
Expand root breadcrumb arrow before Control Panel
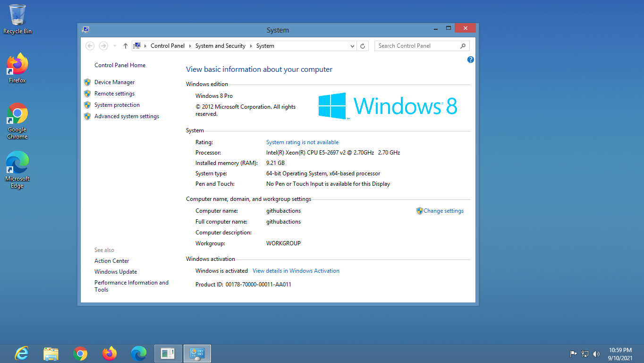tap(145, 46)
